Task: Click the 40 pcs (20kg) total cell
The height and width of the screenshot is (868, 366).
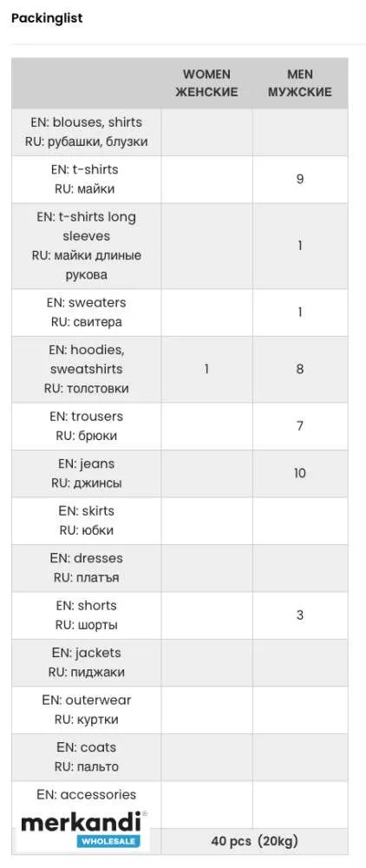Action: coord(254,841)
